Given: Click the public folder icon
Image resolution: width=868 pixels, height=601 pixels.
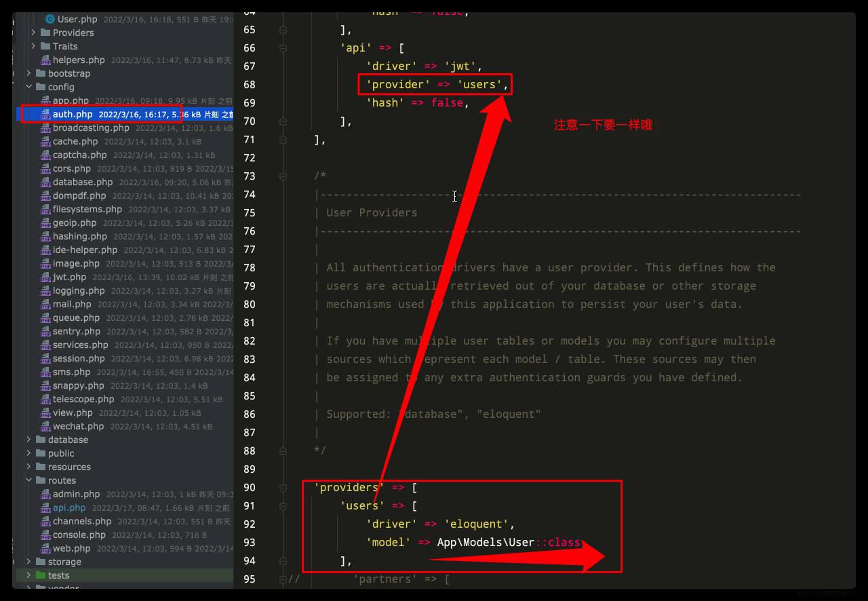Looking at the screenshot, I should pos(41,453).
